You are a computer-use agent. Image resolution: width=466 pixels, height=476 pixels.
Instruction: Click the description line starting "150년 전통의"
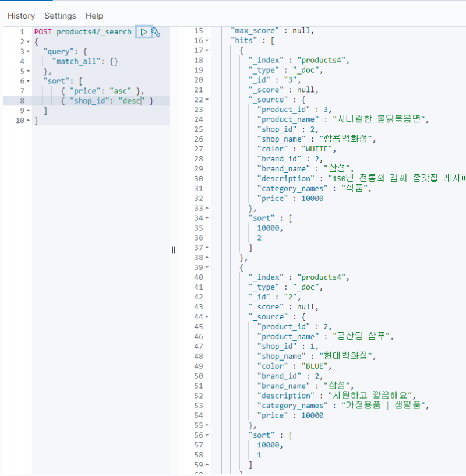362,178
